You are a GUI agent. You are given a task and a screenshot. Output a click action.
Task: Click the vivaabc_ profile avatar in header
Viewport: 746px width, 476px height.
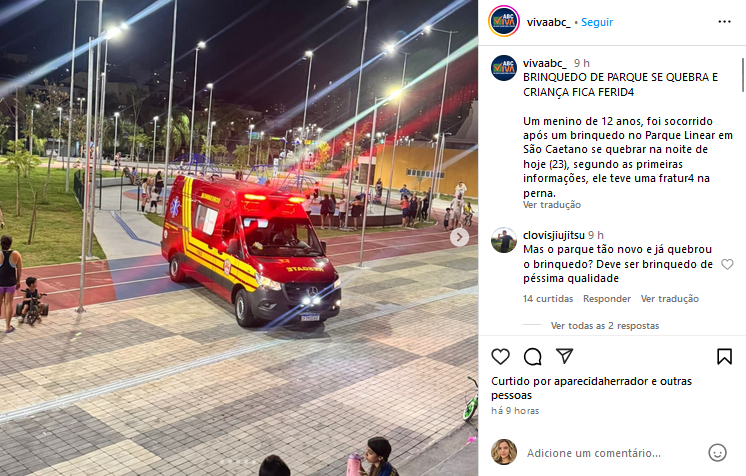coord(504,21)
